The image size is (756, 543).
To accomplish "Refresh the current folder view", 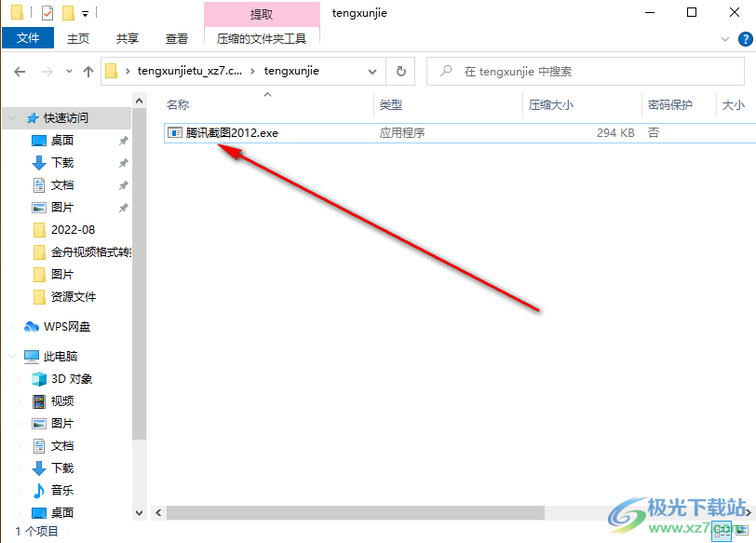I will point(400,72).
